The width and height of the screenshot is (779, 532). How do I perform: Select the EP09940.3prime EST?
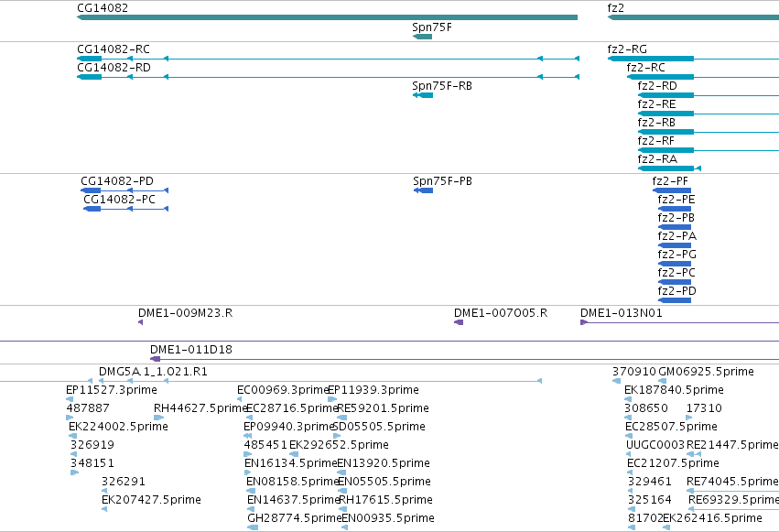coord(247,436)
